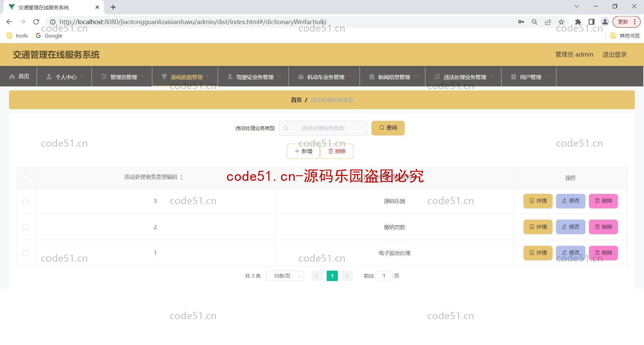The image size is (644, 345).
Task: Open the Google bookmark
Action: pos(49,36)
